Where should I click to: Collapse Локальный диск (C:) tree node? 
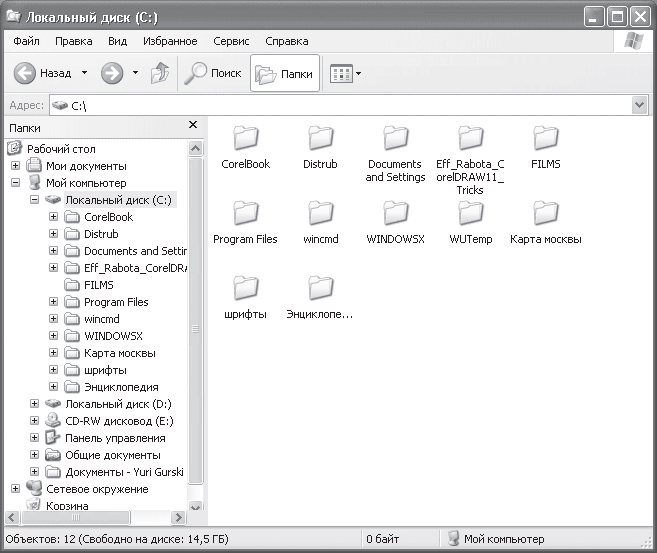coord(34,200)
